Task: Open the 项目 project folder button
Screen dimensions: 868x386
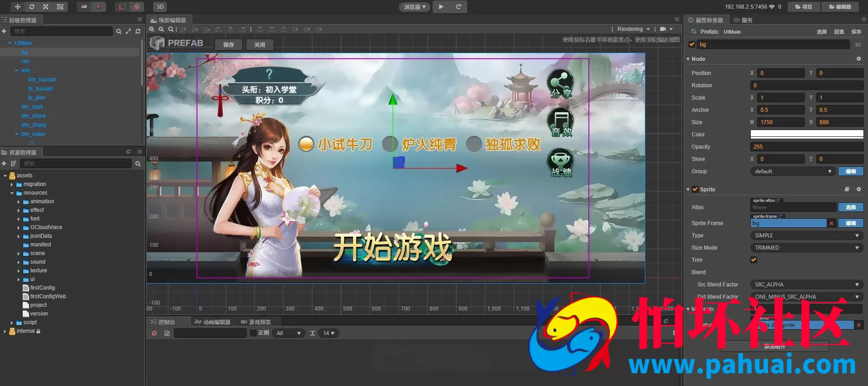Action: point(804,7)
